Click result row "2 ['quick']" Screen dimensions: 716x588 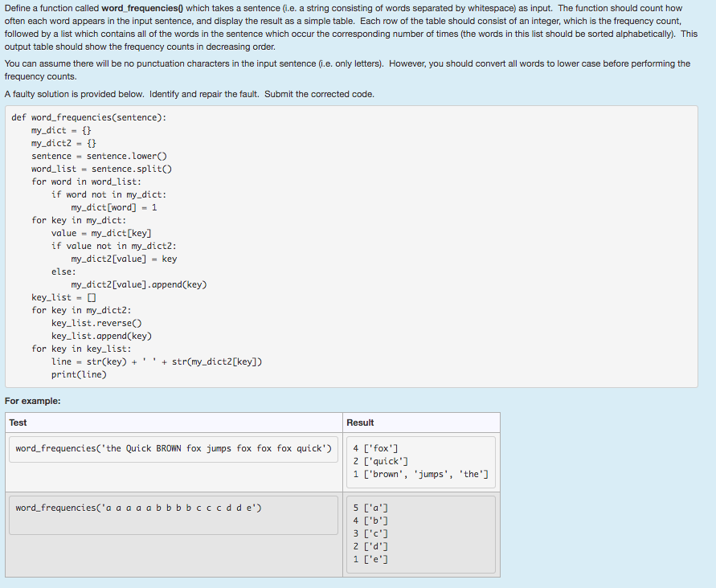tap(380, 461)
